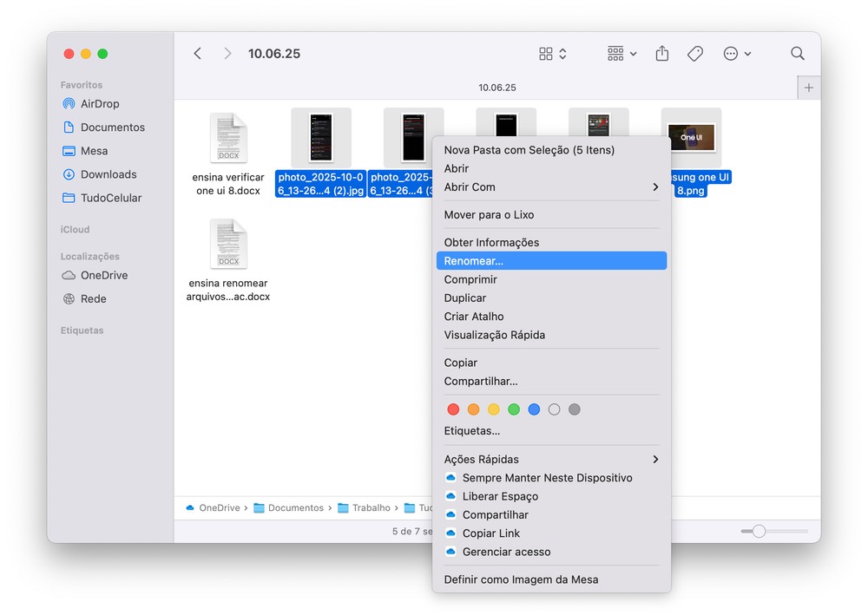
Task: Click Sempre Manter Neste Dispositivo
Action: pos(547,478)
